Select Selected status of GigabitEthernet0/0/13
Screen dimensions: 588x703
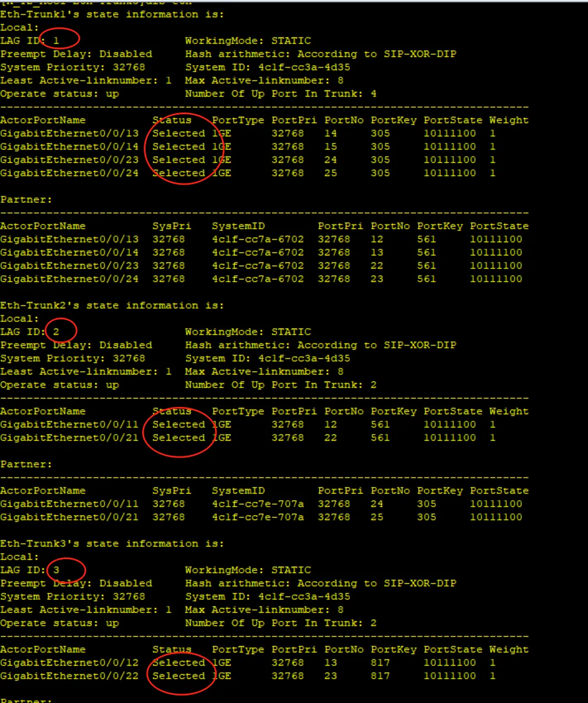179,133
